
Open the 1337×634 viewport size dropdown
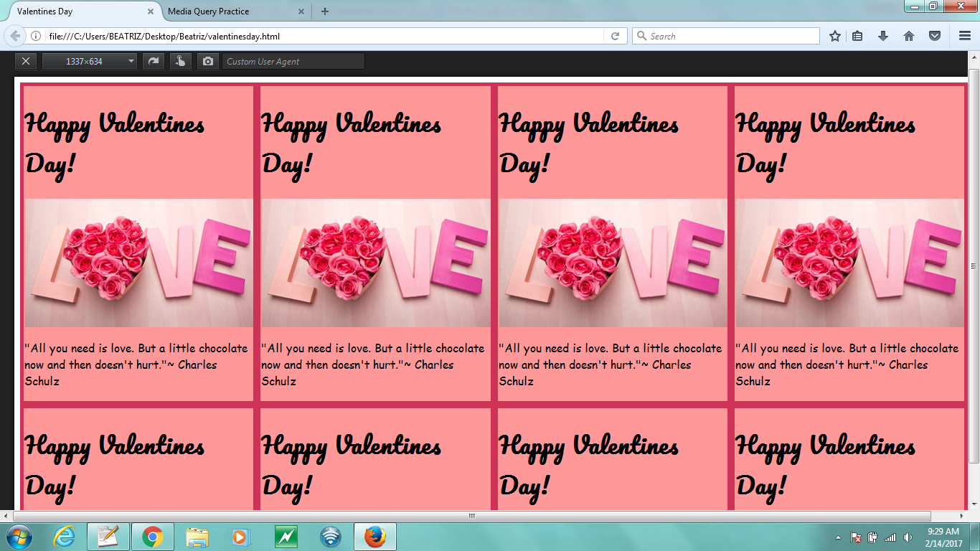[90, 62]
